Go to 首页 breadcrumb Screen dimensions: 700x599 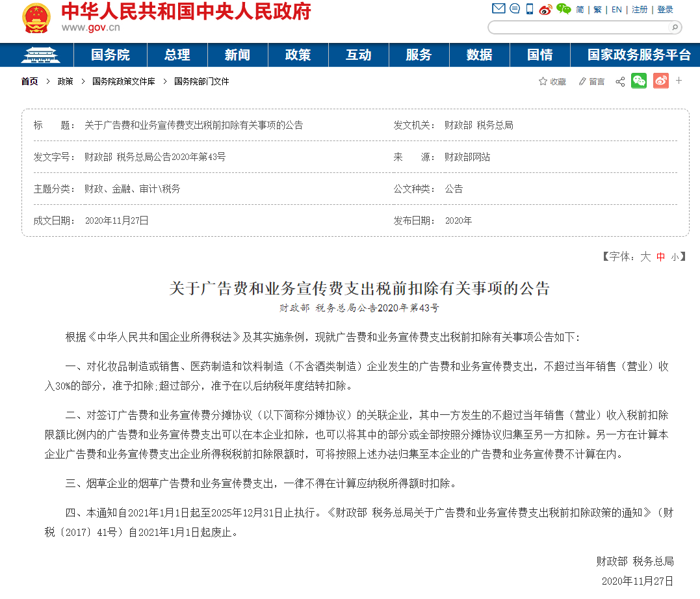point(29,81)
